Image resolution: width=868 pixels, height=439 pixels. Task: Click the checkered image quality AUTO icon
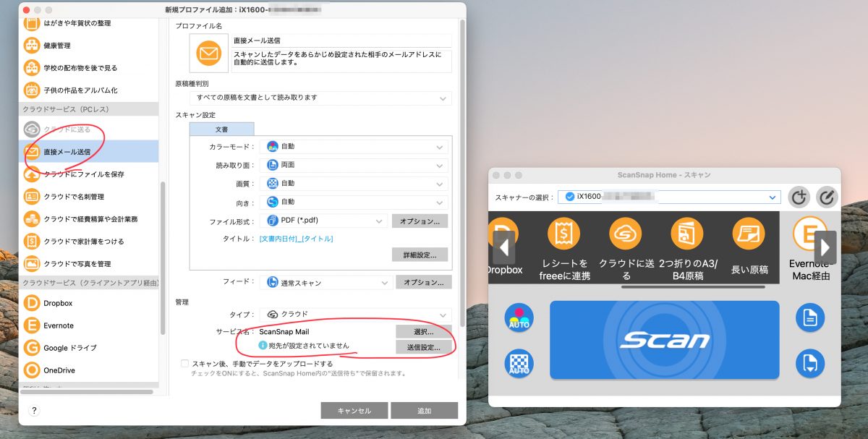(x=519, y=364)
